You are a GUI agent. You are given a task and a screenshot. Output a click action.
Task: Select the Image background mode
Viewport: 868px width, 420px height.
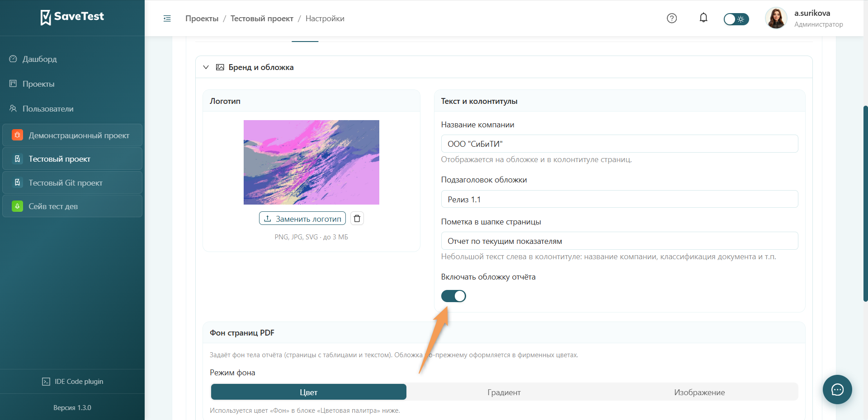pyautogui.click(x=699, y=392)
